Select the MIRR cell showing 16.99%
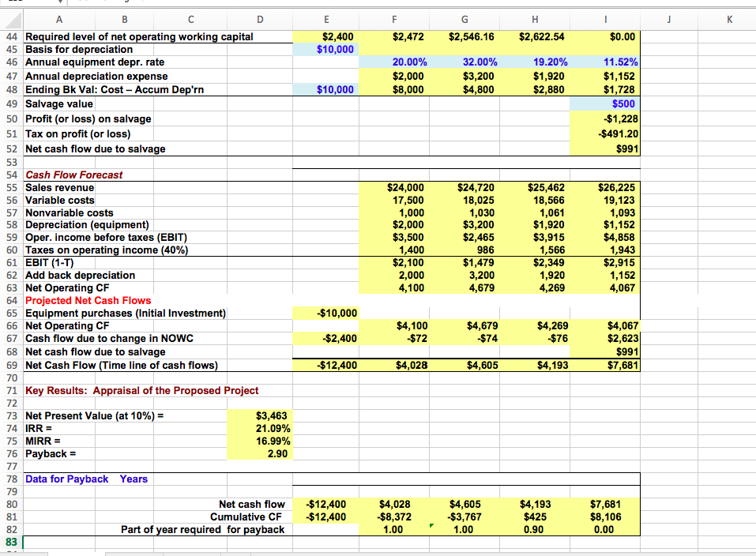The width and height of the screenshot is (756, 556). coord(259,441)
